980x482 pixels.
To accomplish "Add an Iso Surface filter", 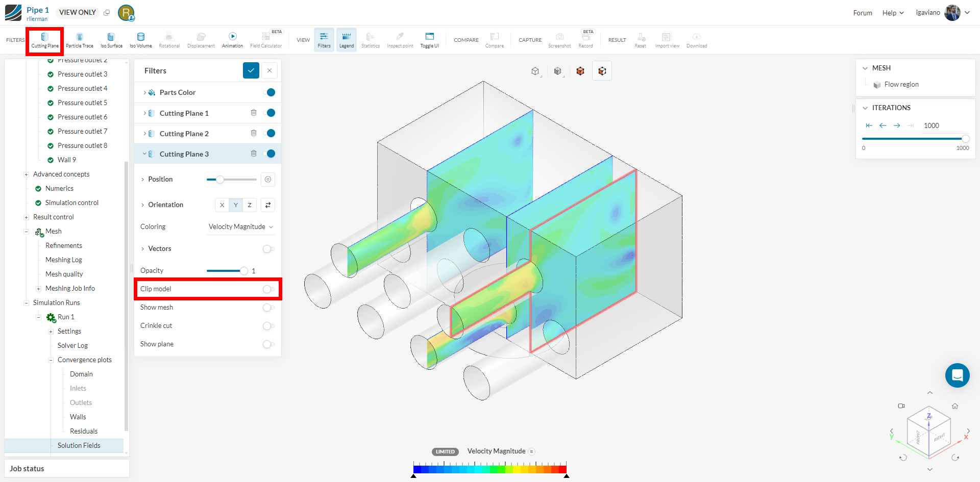I will click(x=111, y=40).
